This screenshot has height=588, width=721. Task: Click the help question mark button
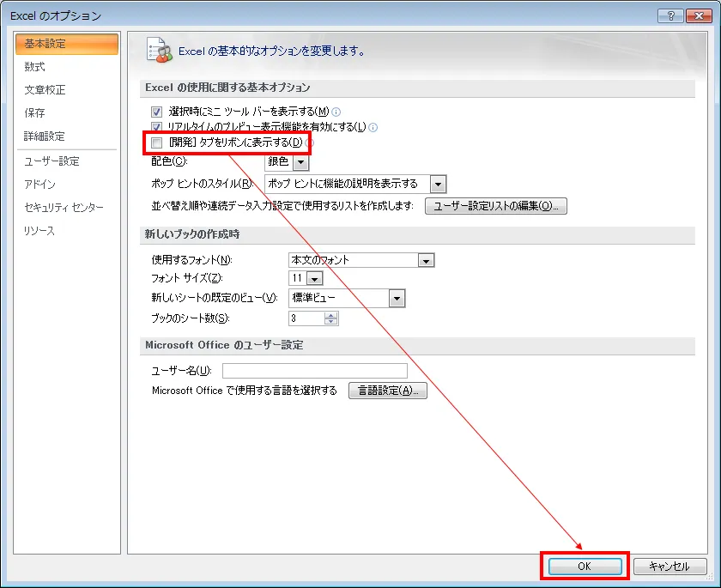click(x=670, y=15)
